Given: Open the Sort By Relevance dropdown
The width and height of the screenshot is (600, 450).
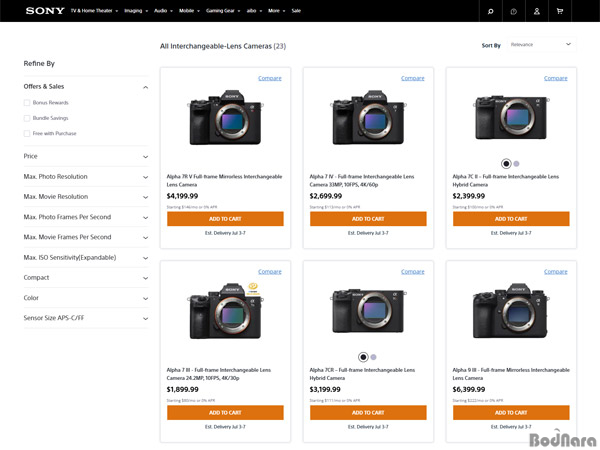Looking at the screenshot, I should [541, 45].
